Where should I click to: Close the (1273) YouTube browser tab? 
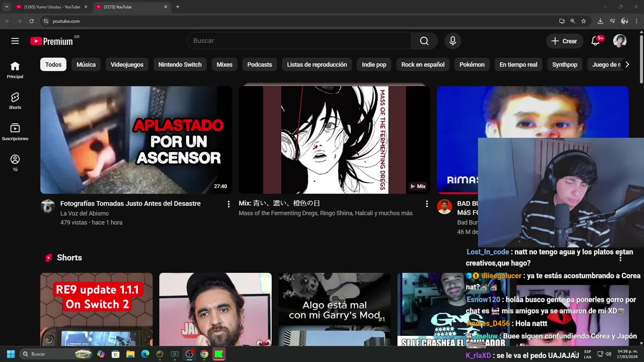[x=166, y=7]
